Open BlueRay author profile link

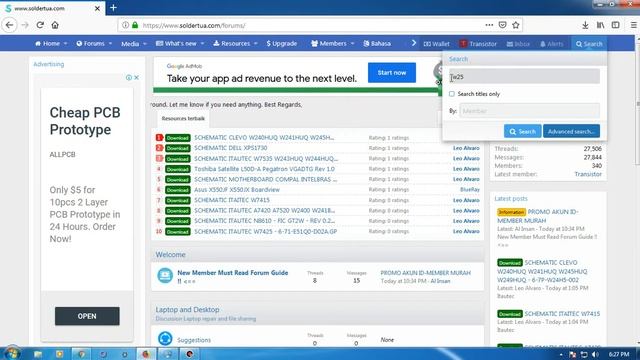click(470, 190)
